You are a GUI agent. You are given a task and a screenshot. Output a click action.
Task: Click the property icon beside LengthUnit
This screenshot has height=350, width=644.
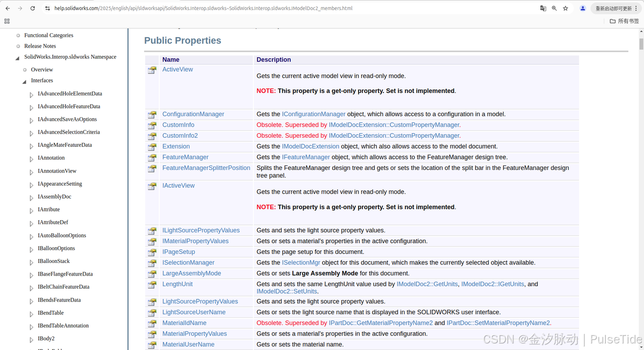152,285
